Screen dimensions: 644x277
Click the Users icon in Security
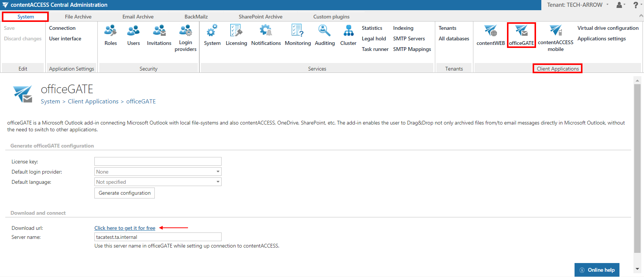point(133,31)
